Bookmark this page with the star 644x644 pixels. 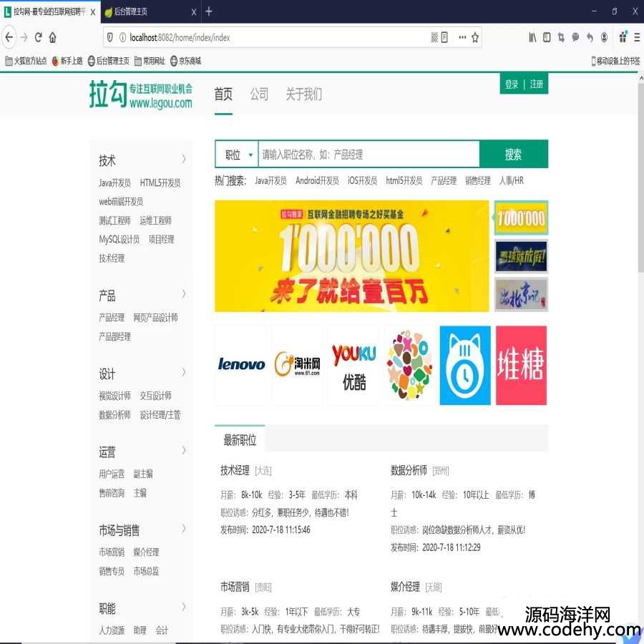coord(475,37)
